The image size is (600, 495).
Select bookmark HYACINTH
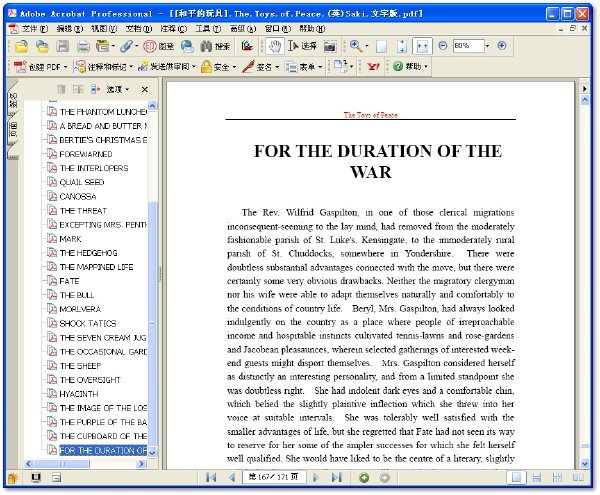pos(79,394)
